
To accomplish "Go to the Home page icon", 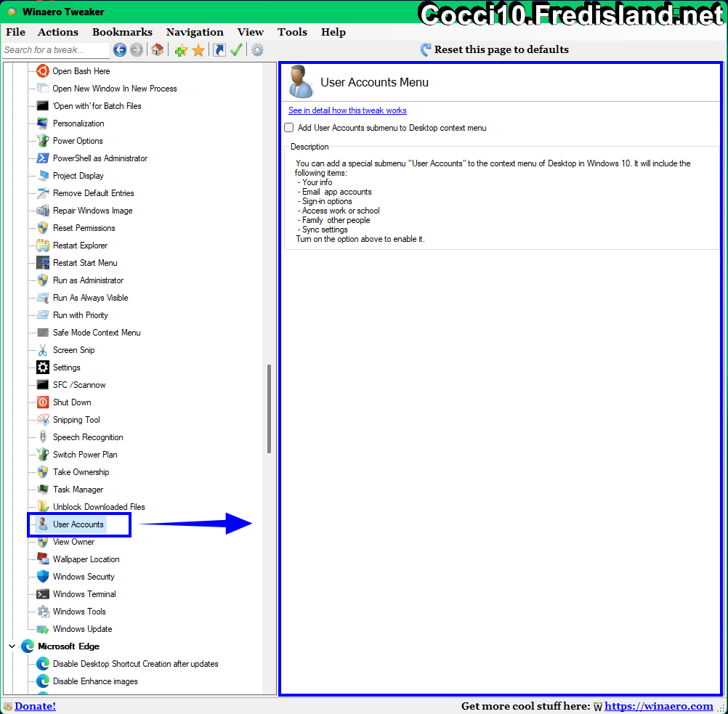I will click(158, 49).
